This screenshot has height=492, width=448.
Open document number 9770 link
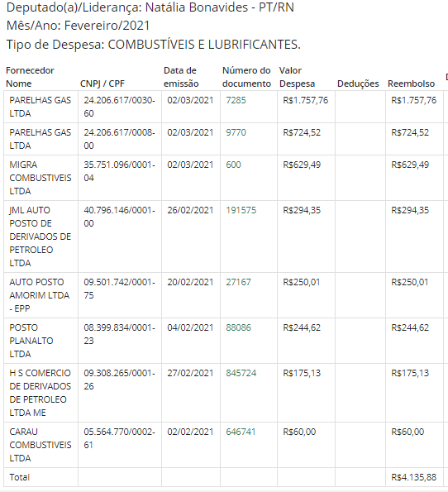236,132
